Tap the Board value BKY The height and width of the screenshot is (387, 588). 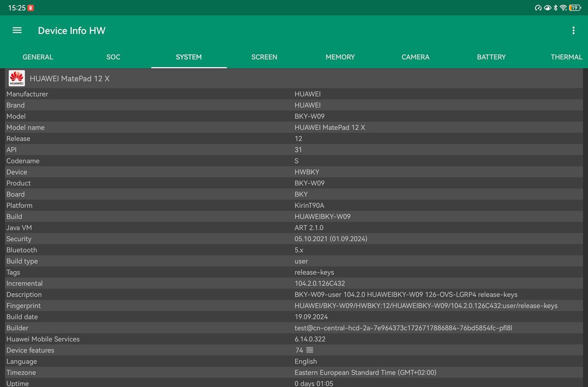click(x=301, y=194)
